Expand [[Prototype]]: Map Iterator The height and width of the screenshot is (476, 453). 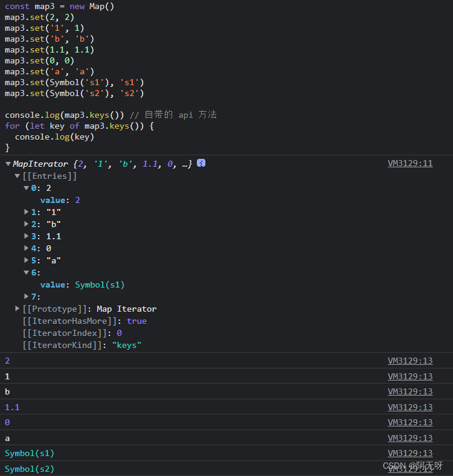(x=18, y=309)
